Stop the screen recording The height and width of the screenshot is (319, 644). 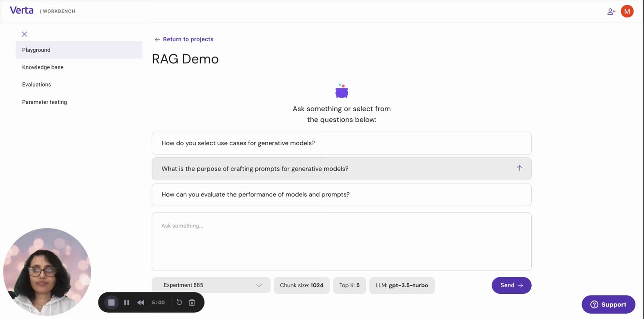pos(111,303)
